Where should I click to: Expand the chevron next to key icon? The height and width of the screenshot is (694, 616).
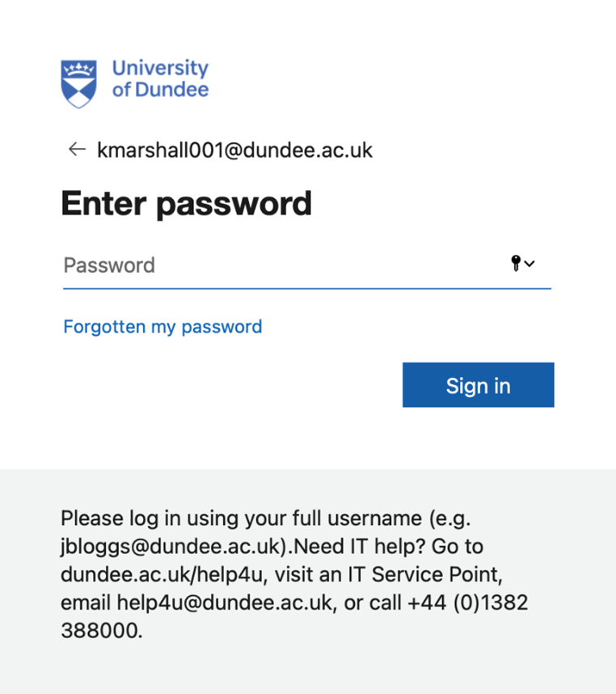530,264
